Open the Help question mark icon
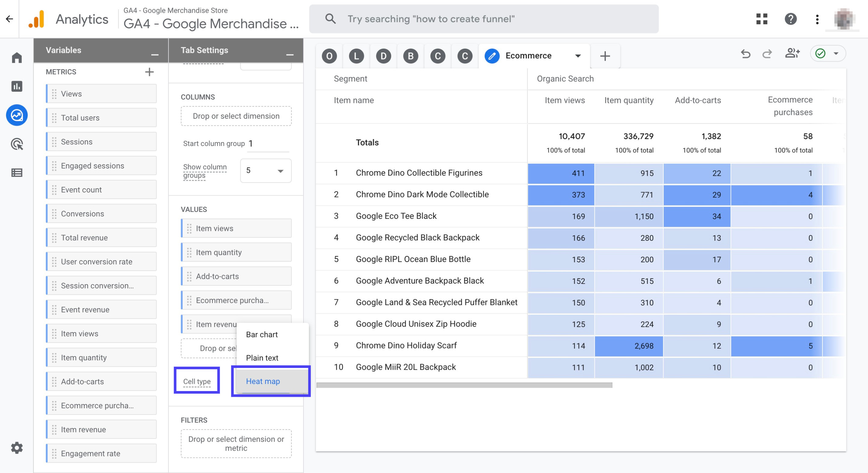 coord(791,19)
